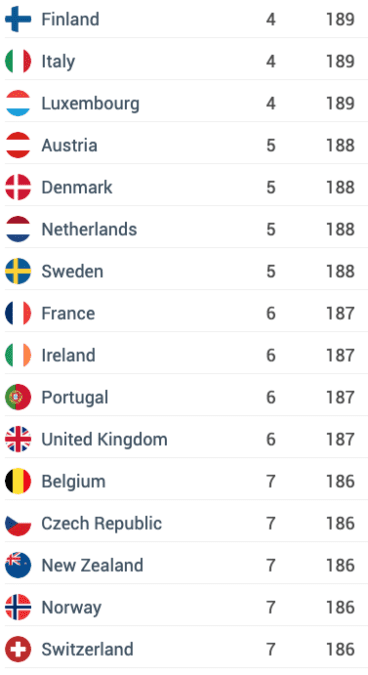Image resolution: width=368 pixels, height=675 pixels.
Task: Select the Italy flag icon
Action: click(x=18, y=61)
